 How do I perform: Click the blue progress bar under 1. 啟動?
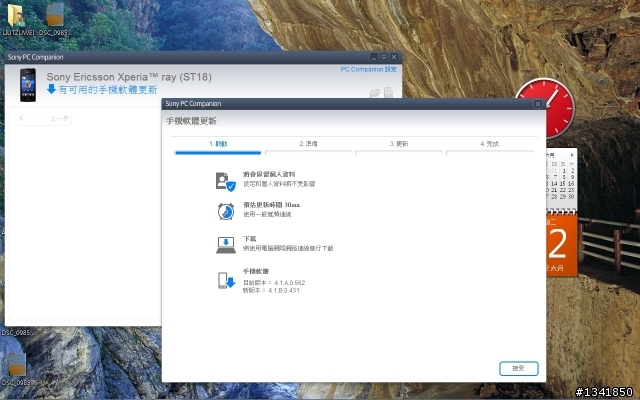[218, 153]
